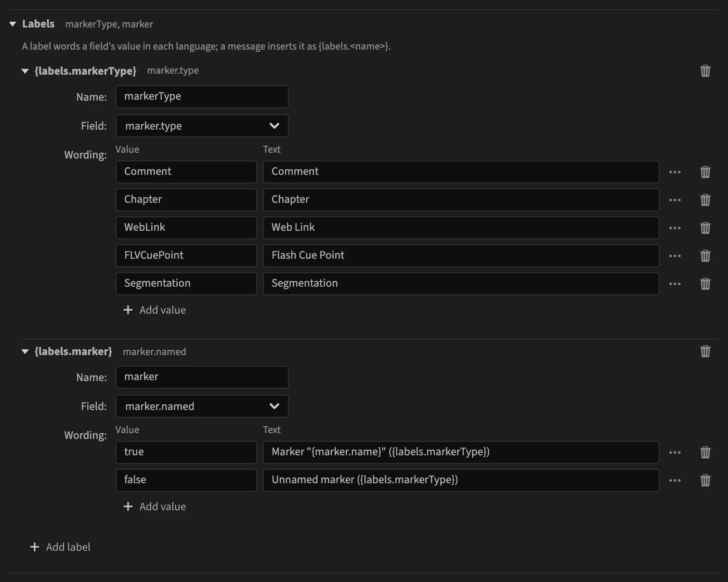The image size is (728, 582).
Task: Collapse the {labels.markerType} label
Action: coord(25,71)
